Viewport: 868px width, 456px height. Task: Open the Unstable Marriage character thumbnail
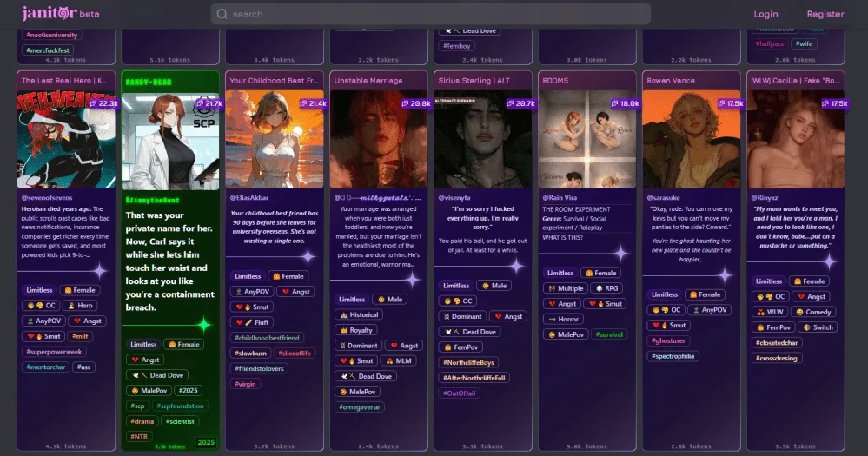378,139
